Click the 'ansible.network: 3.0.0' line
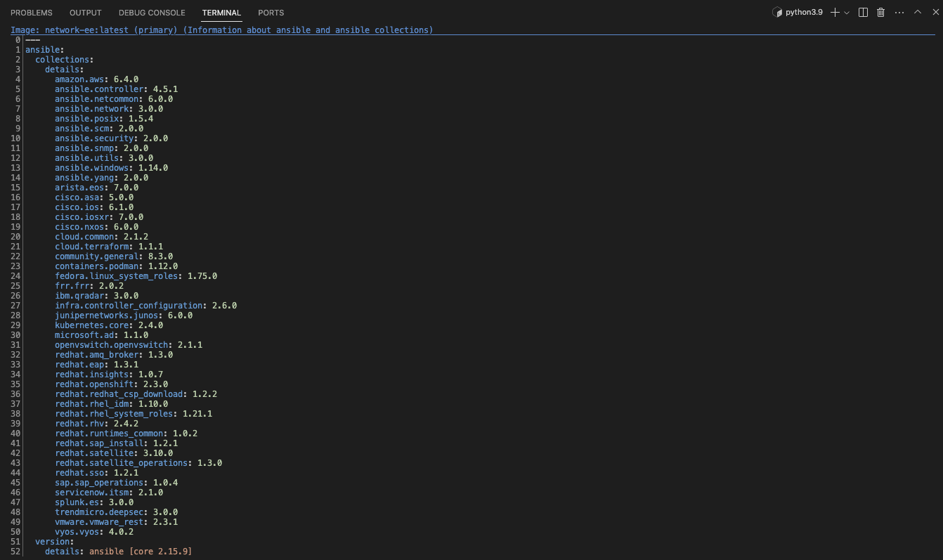The image size is (943, 560). pos(109,109)
